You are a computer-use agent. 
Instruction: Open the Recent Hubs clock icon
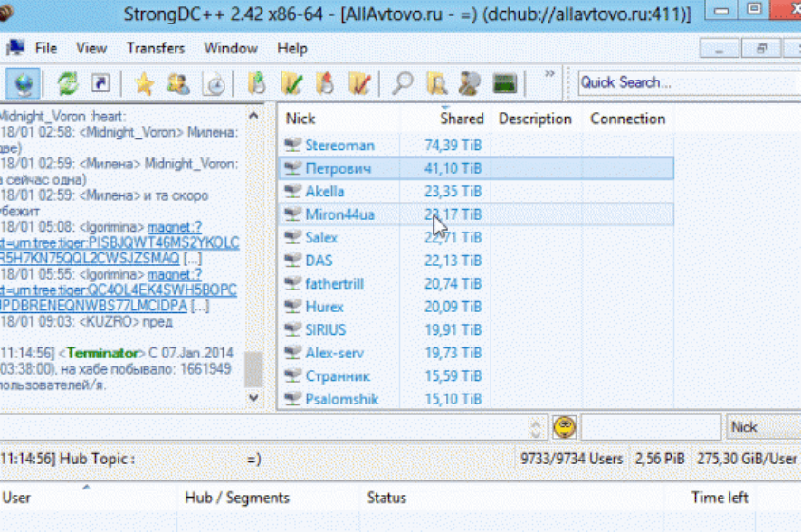215,84
